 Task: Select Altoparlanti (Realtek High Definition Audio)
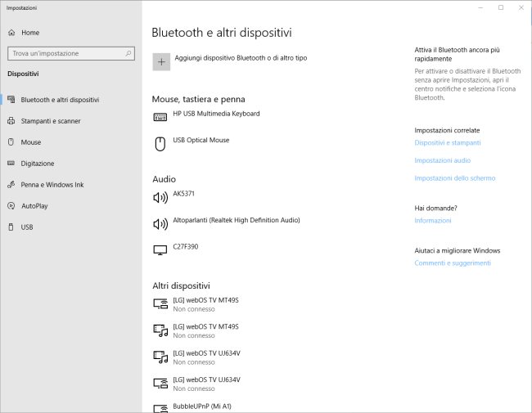click(x=237, y=220)
